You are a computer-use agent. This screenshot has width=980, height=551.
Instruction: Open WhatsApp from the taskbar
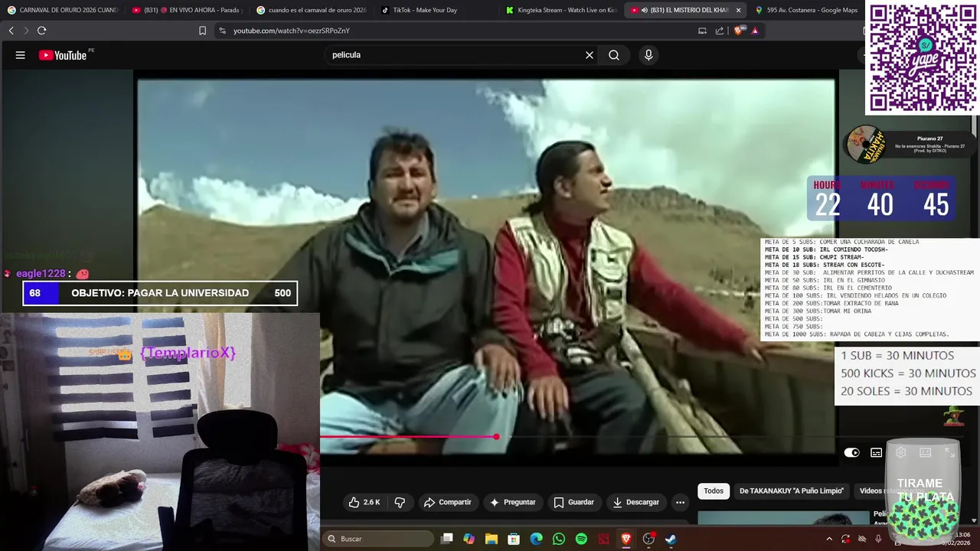pos(559,539)
